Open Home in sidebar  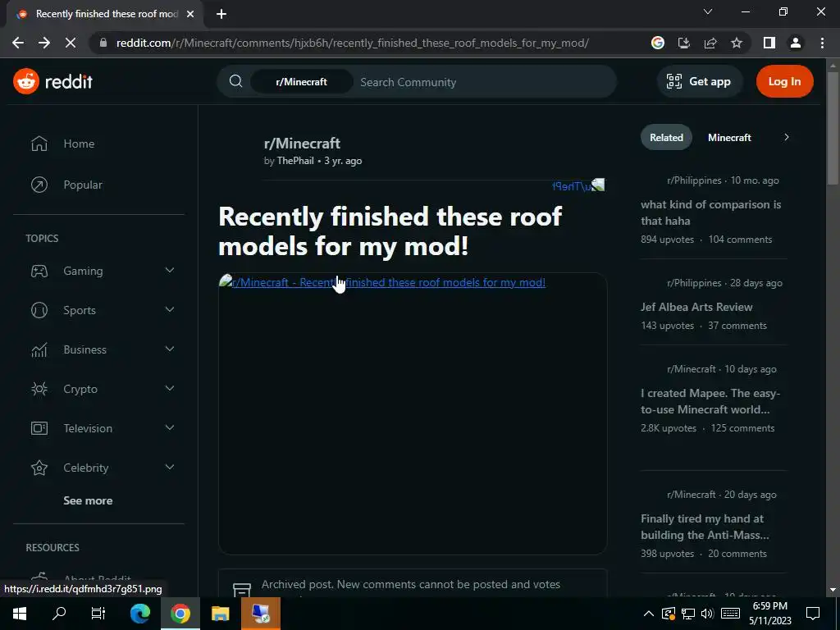[79, 144]
